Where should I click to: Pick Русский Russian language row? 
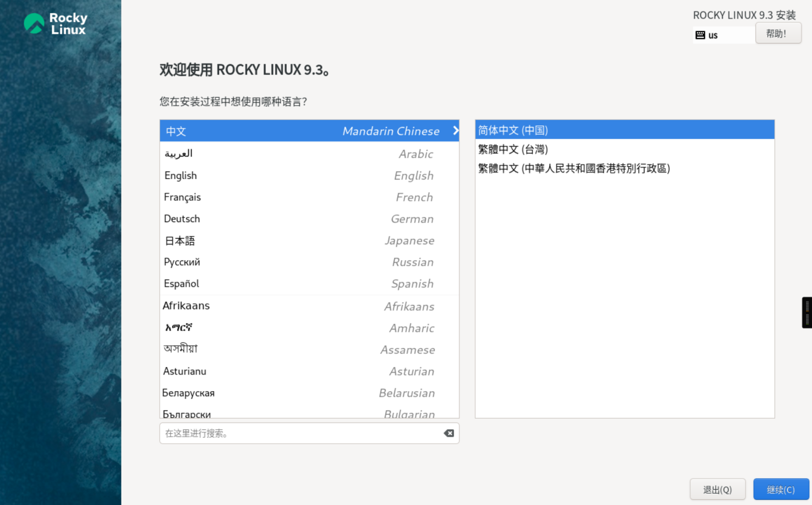[309, 262]
